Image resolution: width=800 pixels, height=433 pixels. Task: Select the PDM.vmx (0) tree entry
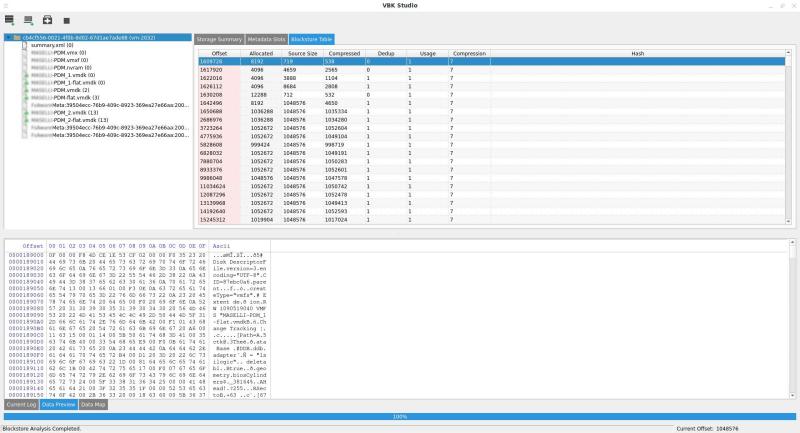(x=58, y=53)
